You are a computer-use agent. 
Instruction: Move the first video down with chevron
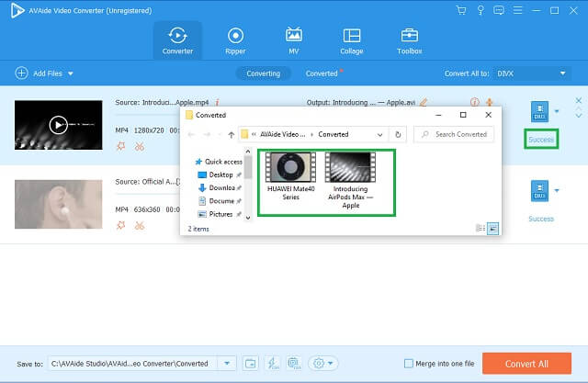point(579,116)
